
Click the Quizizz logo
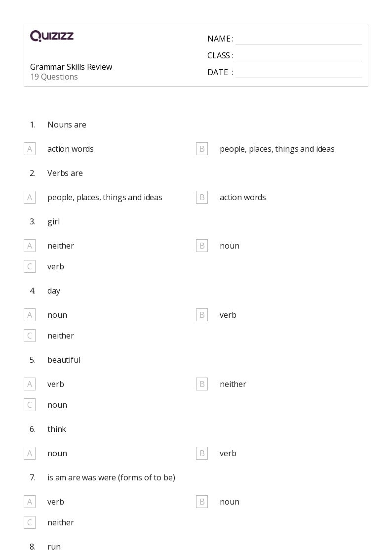point(52,36)
